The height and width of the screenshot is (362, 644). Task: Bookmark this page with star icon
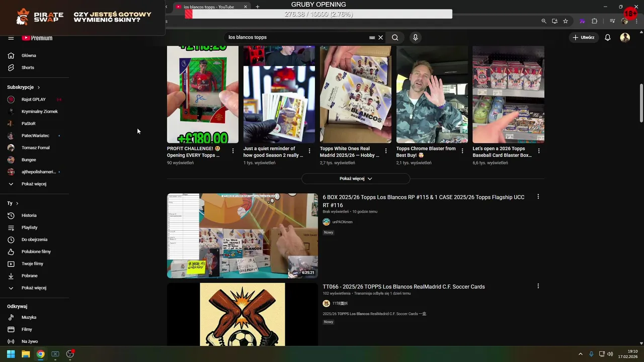click(566, 21)
